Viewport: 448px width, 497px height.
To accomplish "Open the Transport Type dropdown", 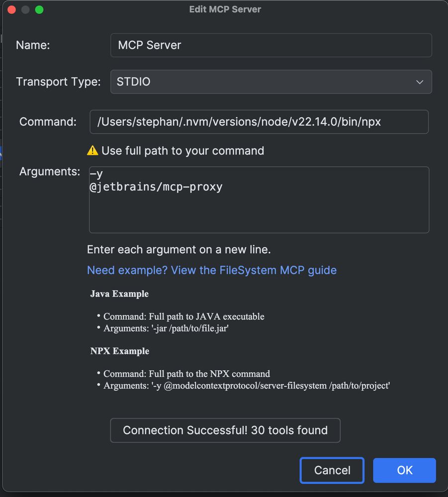I will click(271, 82).
